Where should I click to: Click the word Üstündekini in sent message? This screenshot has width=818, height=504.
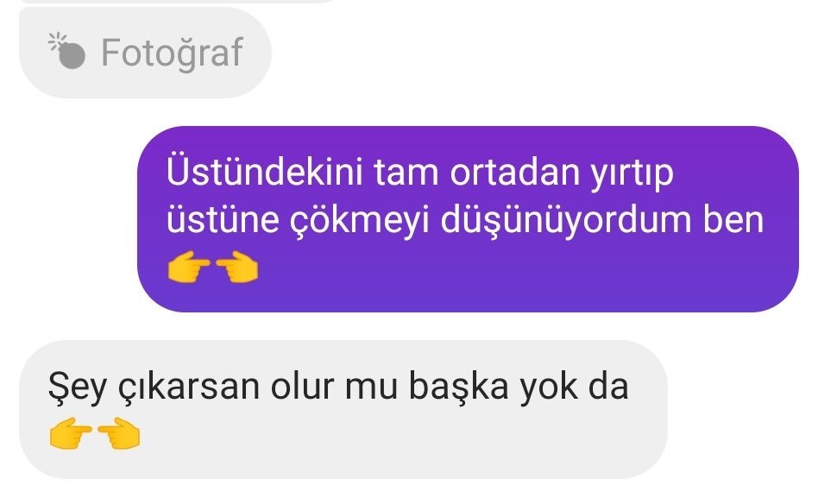point(264,172)
